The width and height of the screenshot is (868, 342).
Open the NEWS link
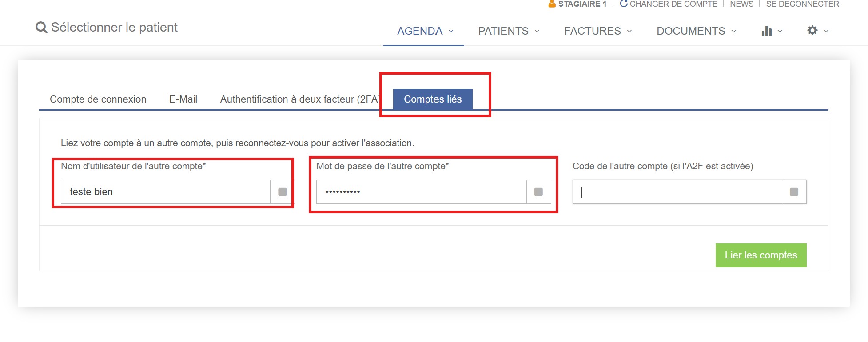click(x=742, y=4)
